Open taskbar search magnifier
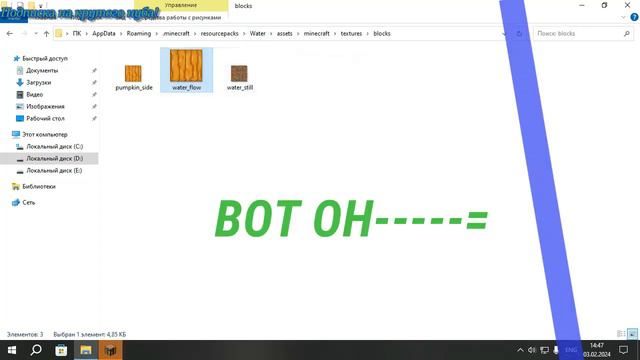Screen dimensions: 640x360 (36, 350)
